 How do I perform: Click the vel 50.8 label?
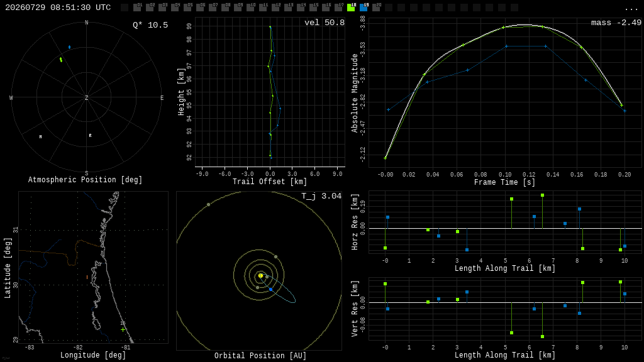click(325, 23)
